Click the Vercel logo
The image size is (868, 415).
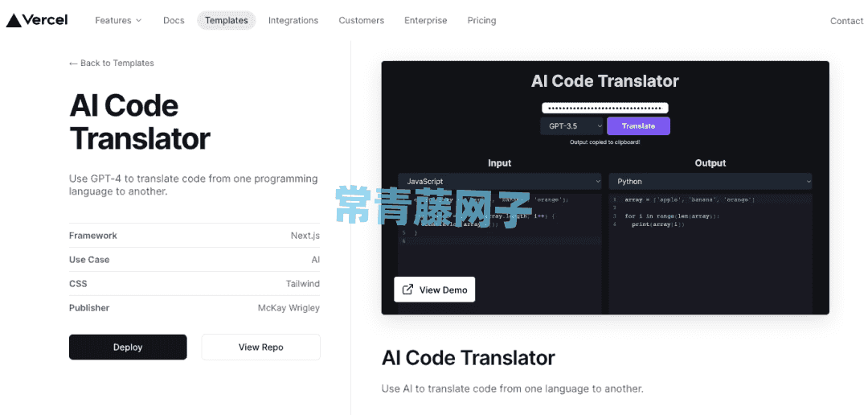36,20
